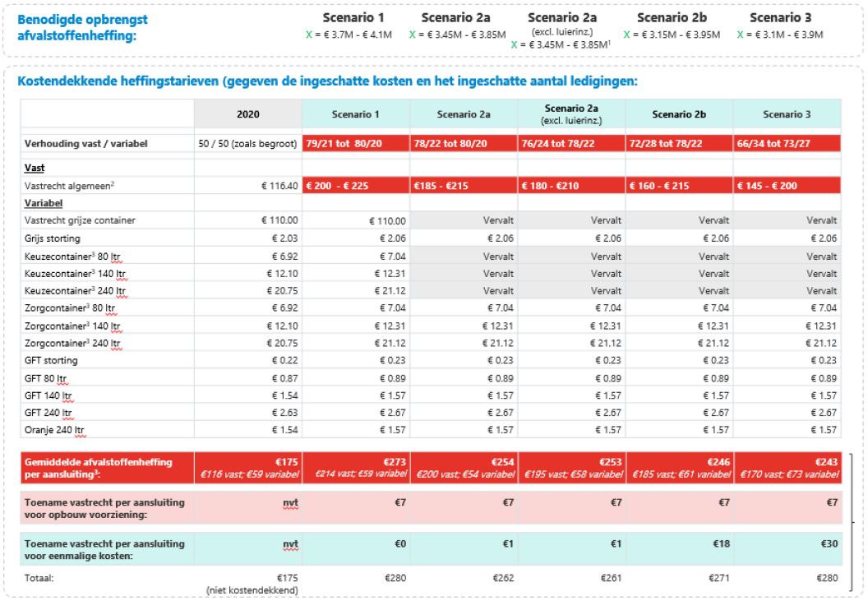This screenshot has height=601, width=868.
Task: Select the 2020 column header cell
Action: pos(247,114)
